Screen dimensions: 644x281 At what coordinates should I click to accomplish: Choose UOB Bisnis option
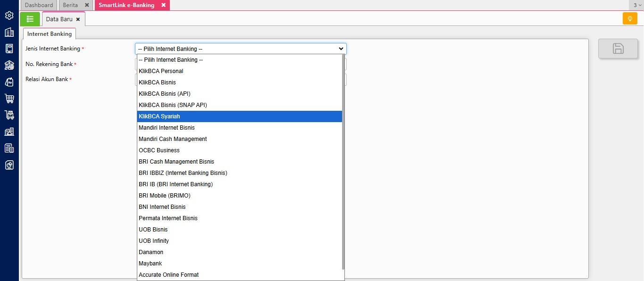click(x=240, y=230)
